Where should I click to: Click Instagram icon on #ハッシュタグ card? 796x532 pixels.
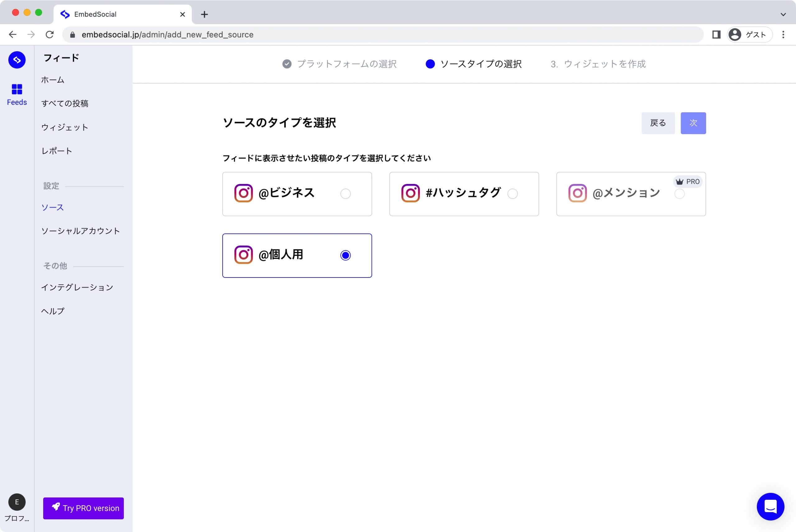[410, 193]
